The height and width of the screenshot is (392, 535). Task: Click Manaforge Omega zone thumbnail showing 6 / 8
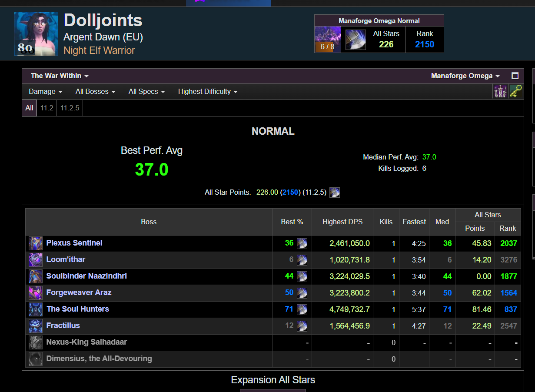(328, 40)
